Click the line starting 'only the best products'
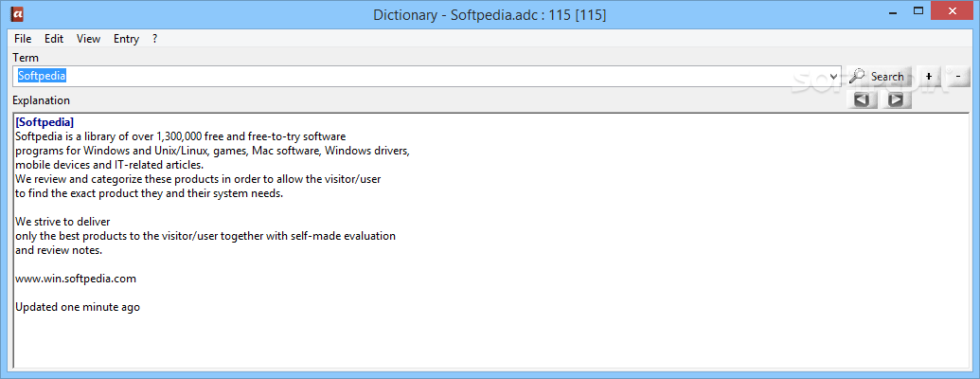The width and height of the screenshot is (980, 379). pyautogui.click(x=205, y=236)
